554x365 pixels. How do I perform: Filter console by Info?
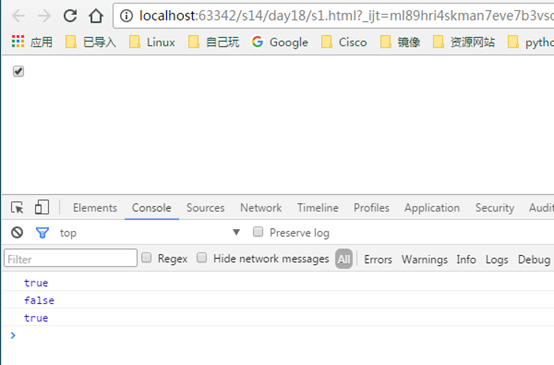tap(466, 259)
